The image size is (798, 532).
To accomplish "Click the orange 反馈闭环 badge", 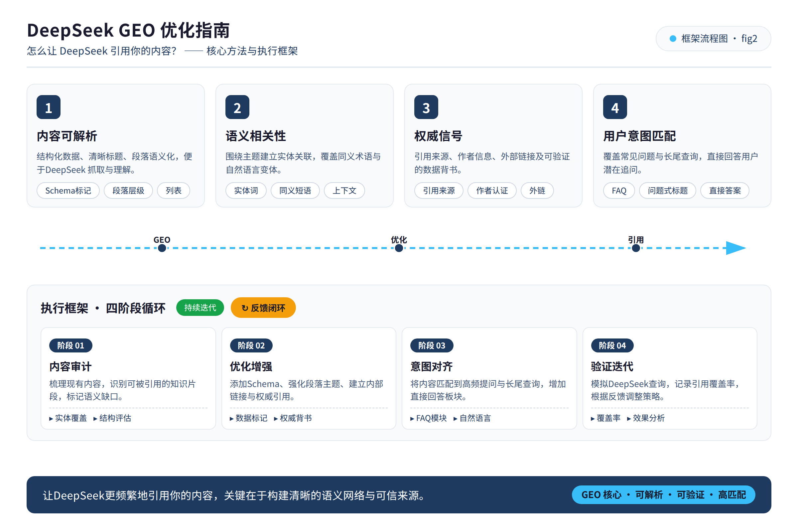I will pos(263,308).
